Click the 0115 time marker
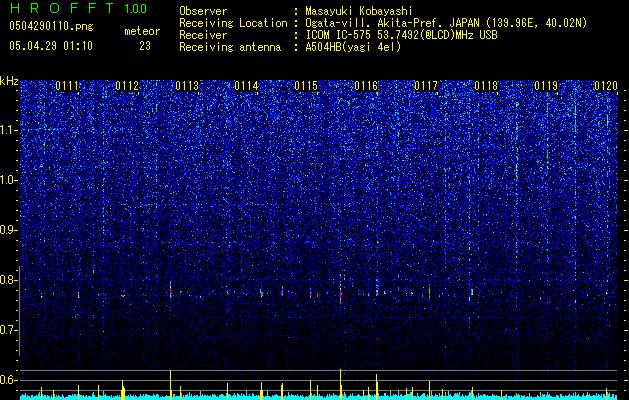This screenshot has height=400, width=629. [x=306, y=86]
